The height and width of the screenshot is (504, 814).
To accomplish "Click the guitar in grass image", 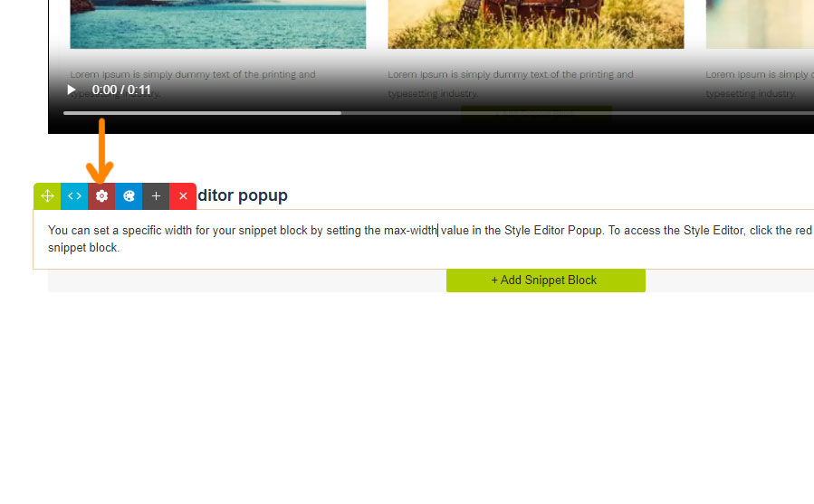I will click(x=536, y=24).
